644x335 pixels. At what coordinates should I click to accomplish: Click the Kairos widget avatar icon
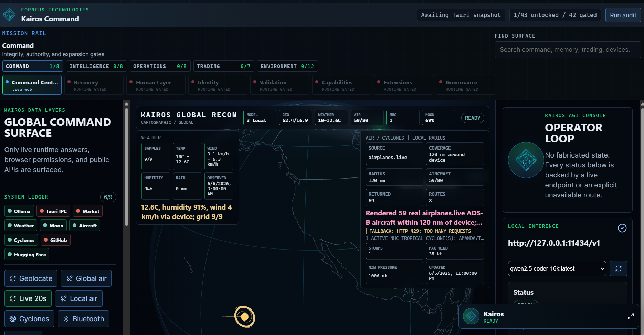point(471,316)
